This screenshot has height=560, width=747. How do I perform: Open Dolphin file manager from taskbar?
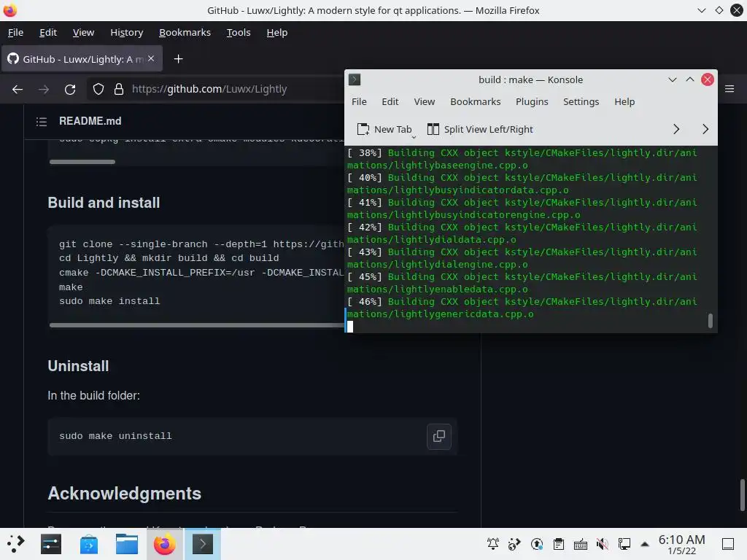(x=127, y=544)
